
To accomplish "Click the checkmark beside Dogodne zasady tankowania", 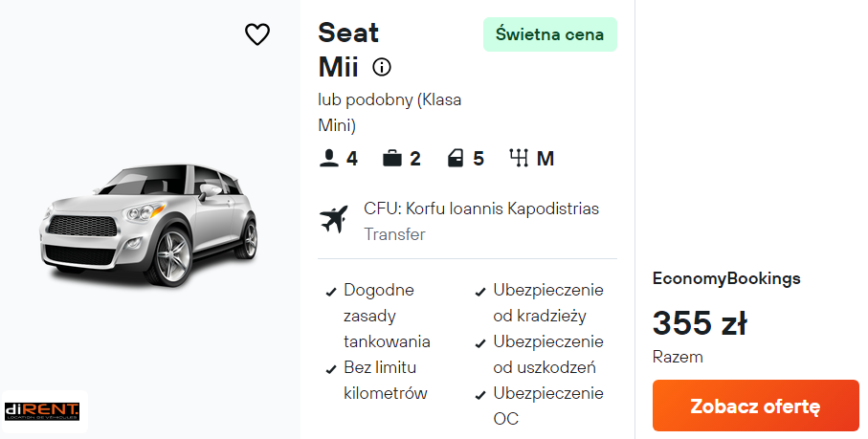I will 331,291.
